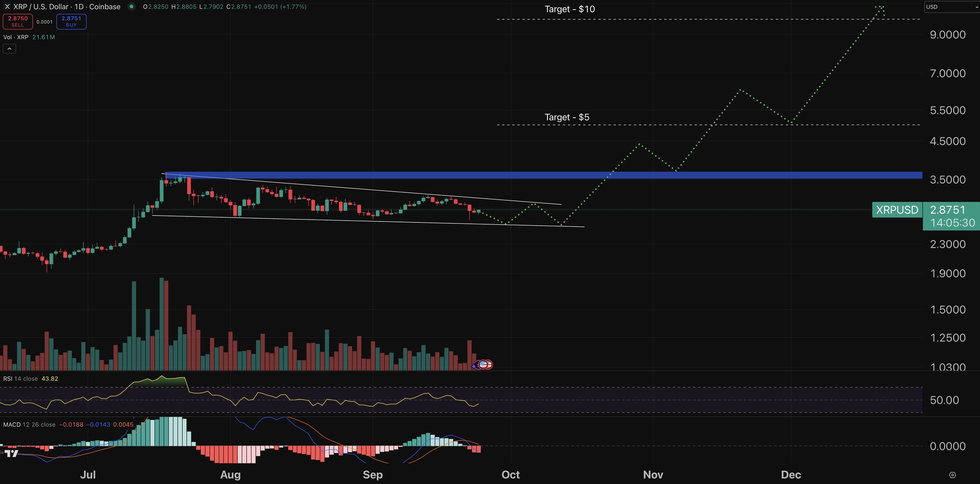
Task: Click the RSI 50.00 scale label
Action: (944, 400)
